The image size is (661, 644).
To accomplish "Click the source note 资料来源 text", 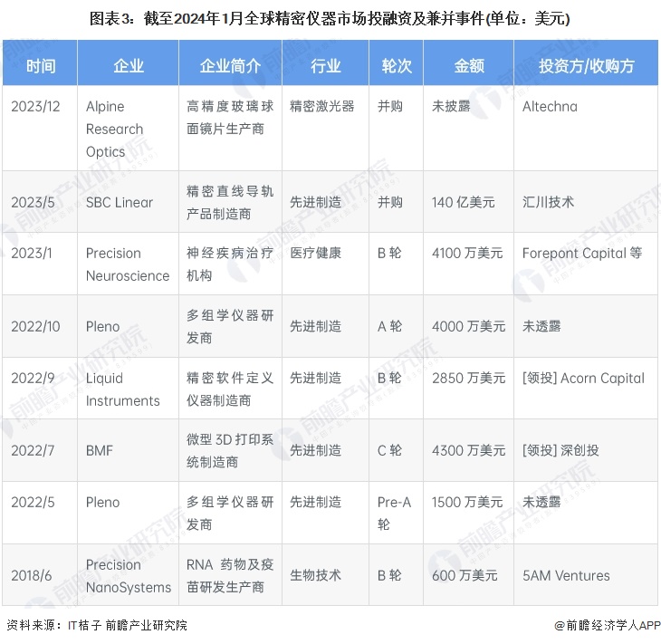I will coord(97,625).
